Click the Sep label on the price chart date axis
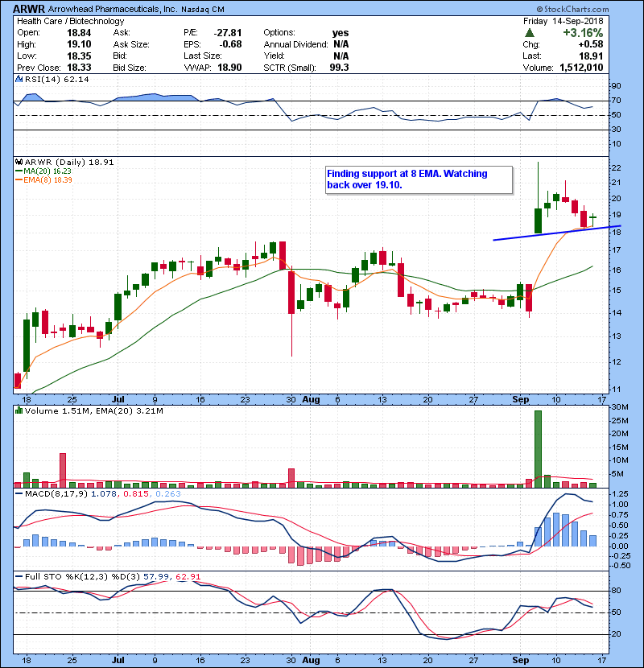The height and width of the screenshot is (668, 644). 520,400
